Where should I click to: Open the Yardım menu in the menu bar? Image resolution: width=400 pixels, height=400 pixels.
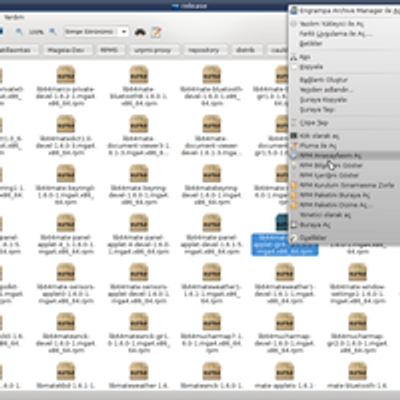pyautogui.click(x=14, y=17)
